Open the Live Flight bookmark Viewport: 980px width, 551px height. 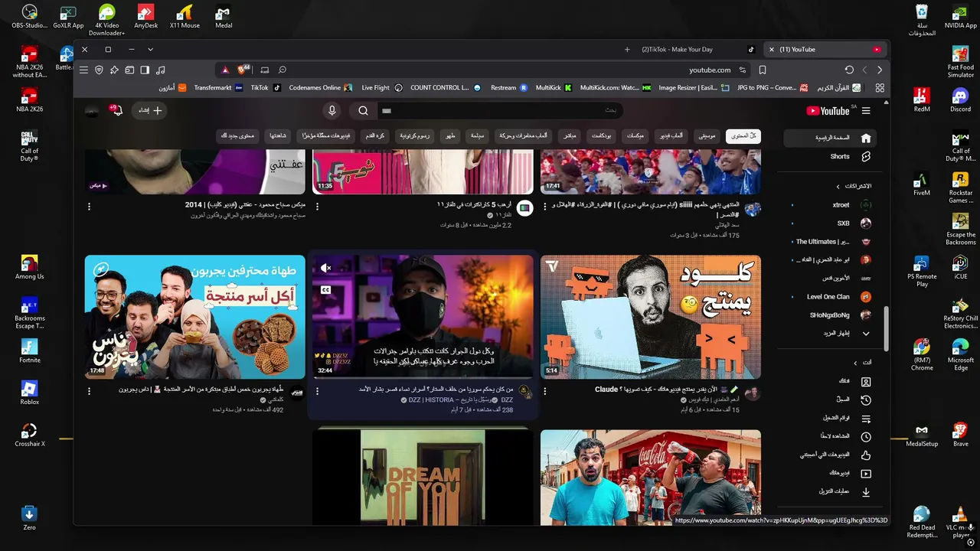pos(382,88)
